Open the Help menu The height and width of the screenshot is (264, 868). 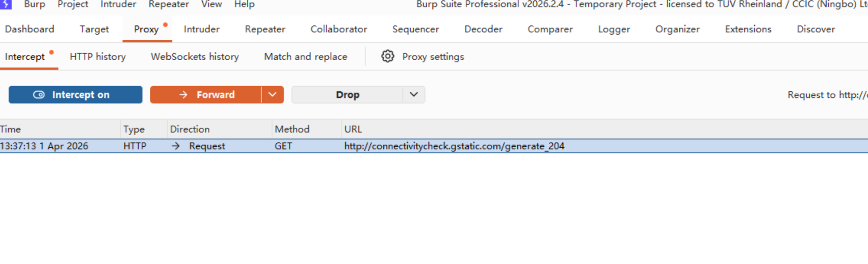pos(244,4)
